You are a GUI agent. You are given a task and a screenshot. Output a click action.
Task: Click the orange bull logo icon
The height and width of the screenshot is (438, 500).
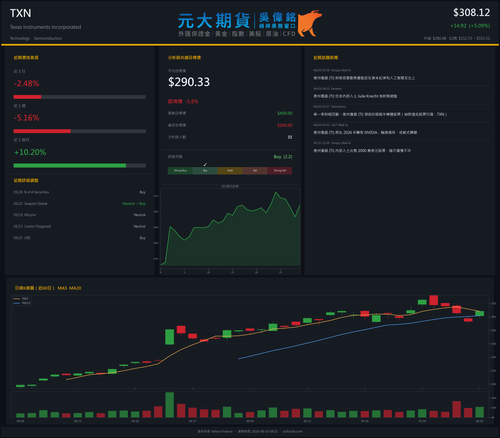[310, 23]
